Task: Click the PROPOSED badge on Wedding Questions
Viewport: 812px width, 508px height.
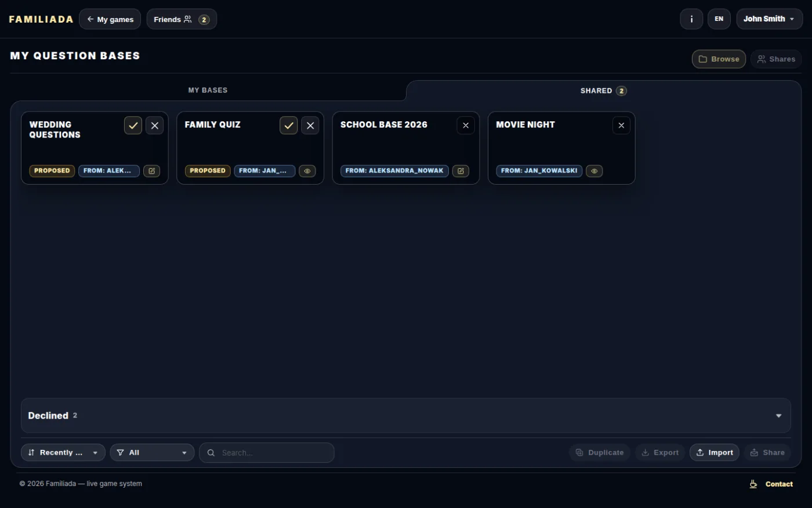Action: point(52,171)
